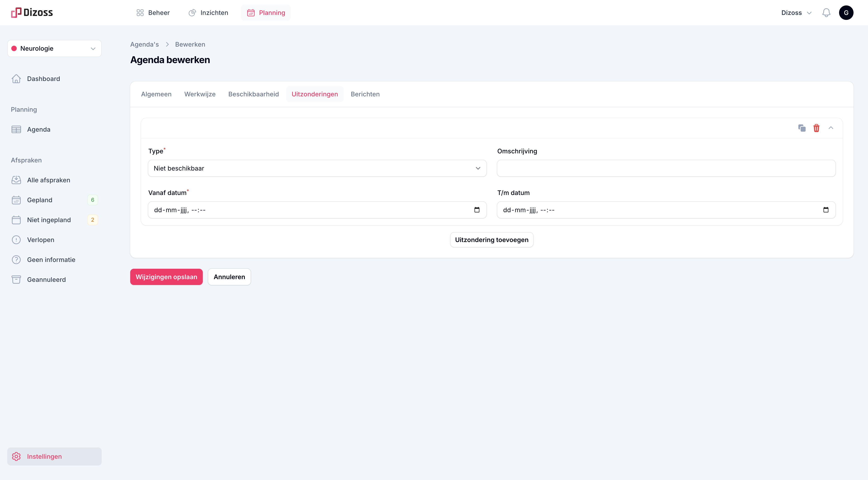Open calendar picker in Vanaf datum field
Image resolution: width=868 pixels, height=480 pixels.
click(x=476, y=210)
